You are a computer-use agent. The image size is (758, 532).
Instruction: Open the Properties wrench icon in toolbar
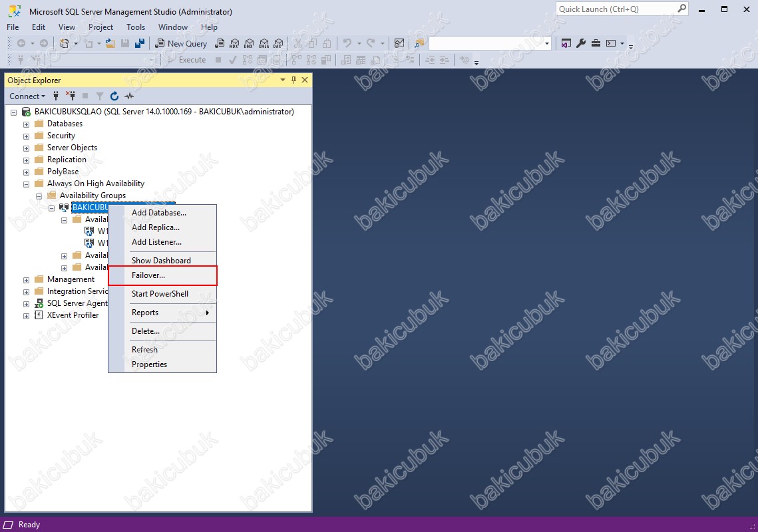point(580,43)
